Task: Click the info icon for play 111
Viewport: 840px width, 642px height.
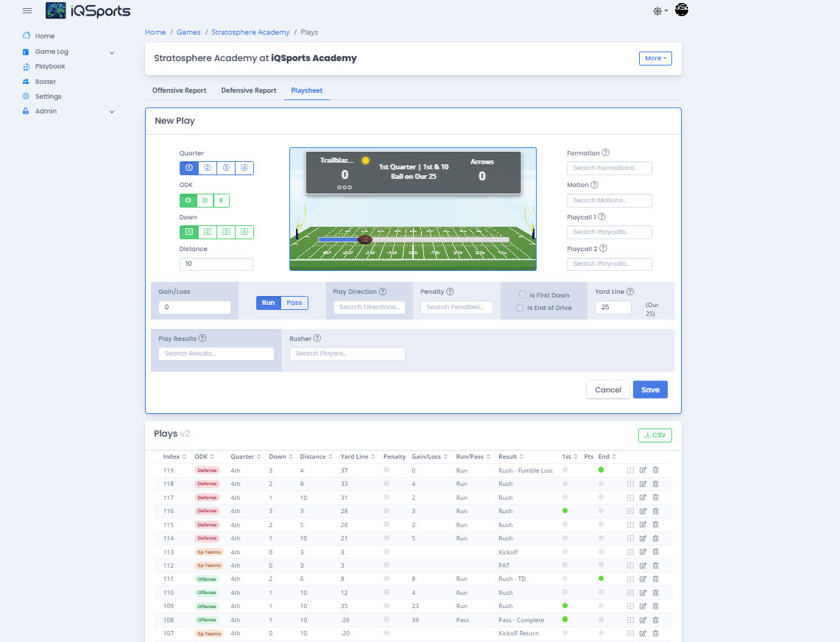Action: (630, 579)
